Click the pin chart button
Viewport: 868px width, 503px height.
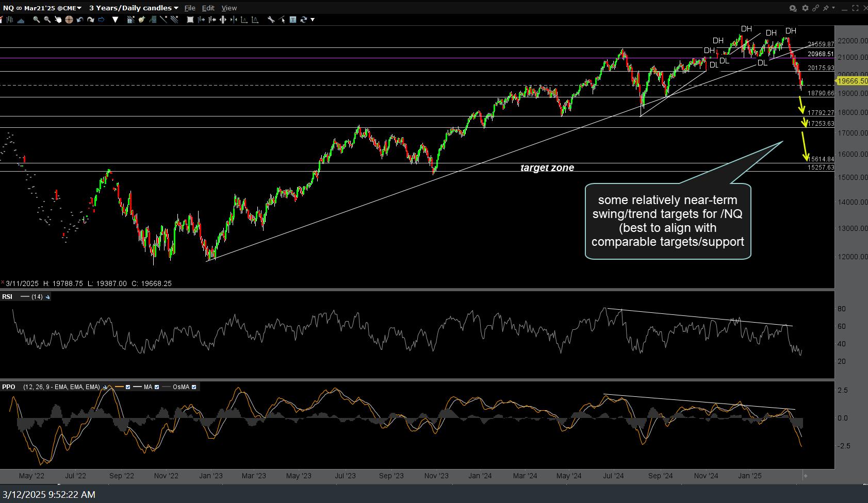point(825,8)
